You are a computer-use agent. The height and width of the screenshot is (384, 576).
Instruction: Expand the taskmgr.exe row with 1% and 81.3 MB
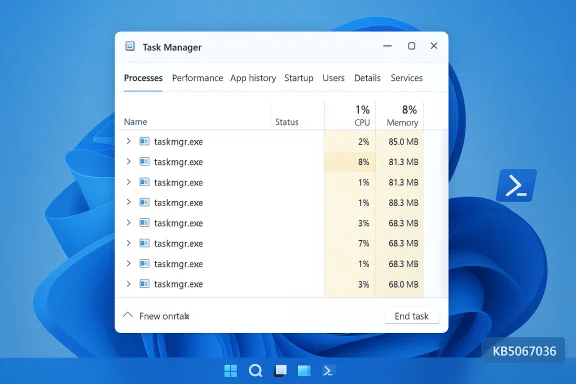pos(129,182)
